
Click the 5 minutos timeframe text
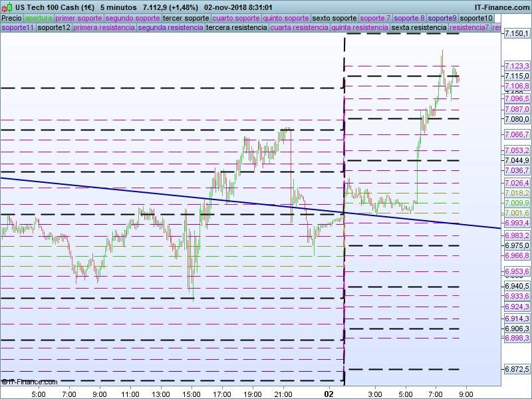pyautogui.click(x=118, y=7)
